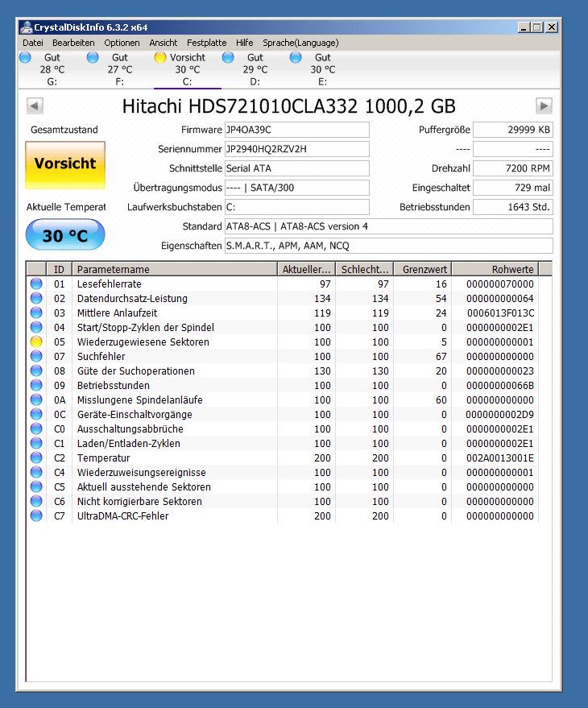Screen dimensions: 588x708
Task: Click the ID column header
Action: click(x=59, y=270)
